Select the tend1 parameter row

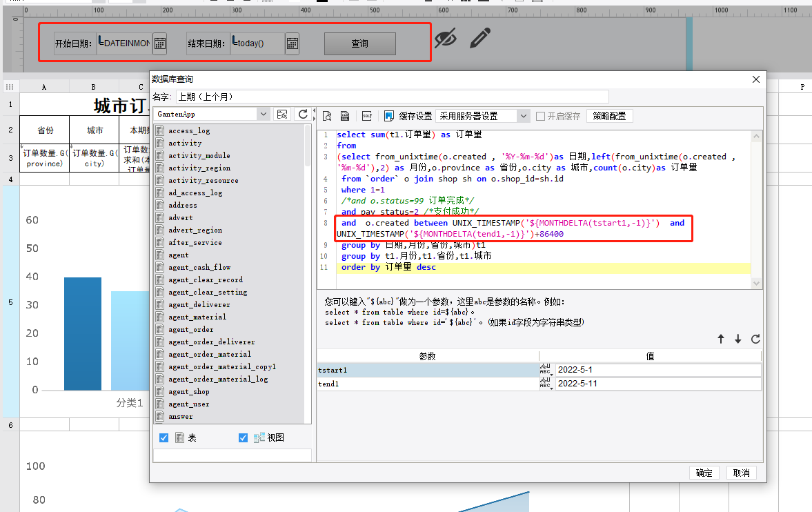tap(428, 384)
